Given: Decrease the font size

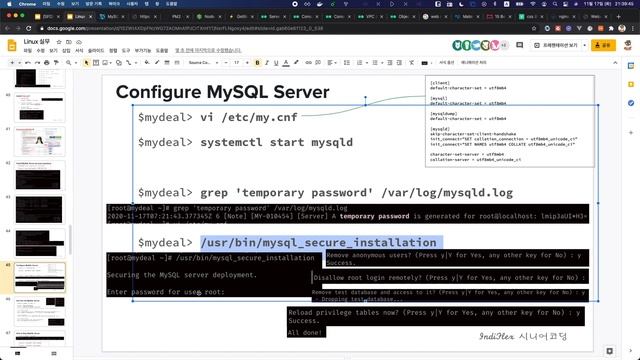Looking at the screenshot, I should click(x=226, y=63).
